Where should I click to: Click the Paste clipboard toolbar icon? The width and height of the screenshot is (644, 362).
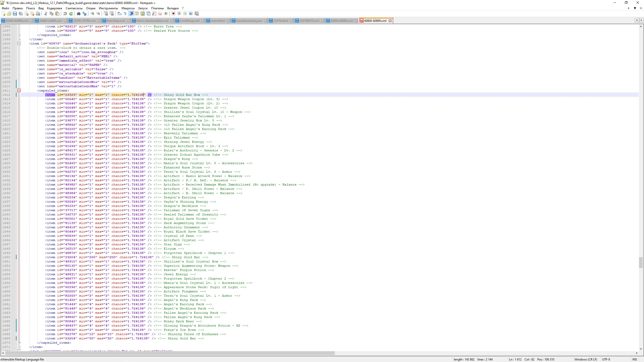[x=57, y=14]
